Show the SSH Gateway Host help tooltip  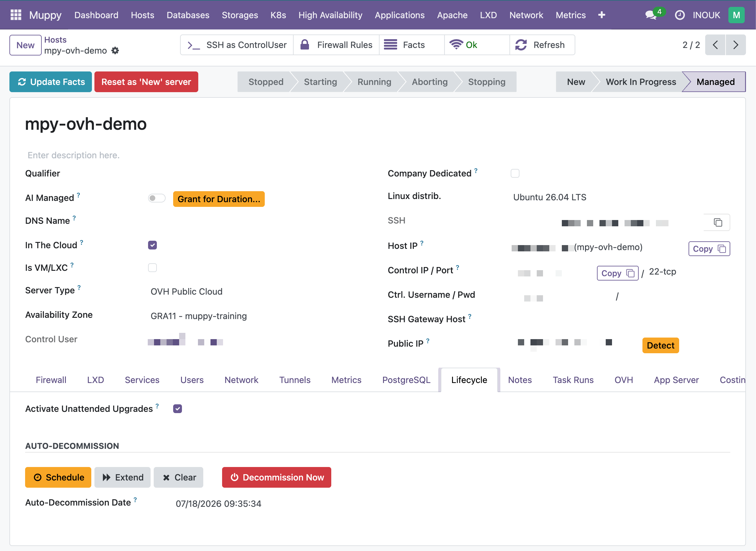pos(470,316)
